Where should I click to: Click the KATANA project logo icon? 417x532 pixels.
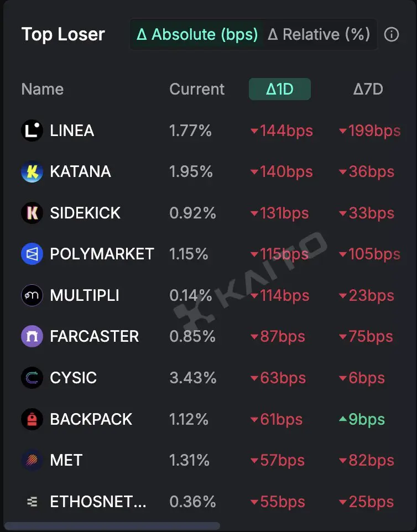[x=32, y=171]
